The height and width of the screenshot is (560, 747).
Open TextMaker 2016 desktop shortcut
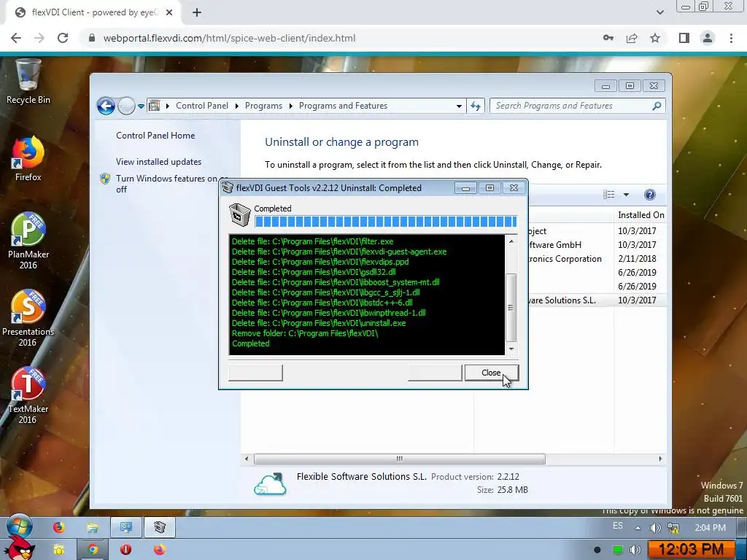28,396
